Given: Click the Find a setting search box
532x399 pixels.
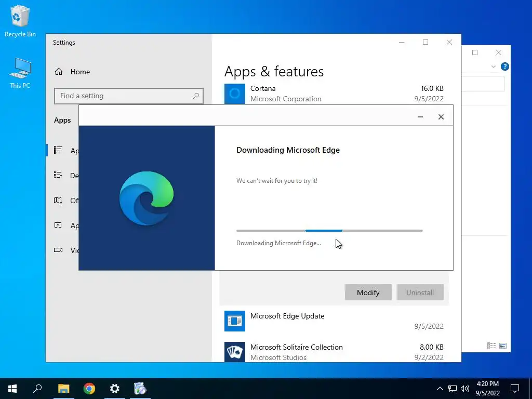Looking at the screenshot, I should 129,96.
